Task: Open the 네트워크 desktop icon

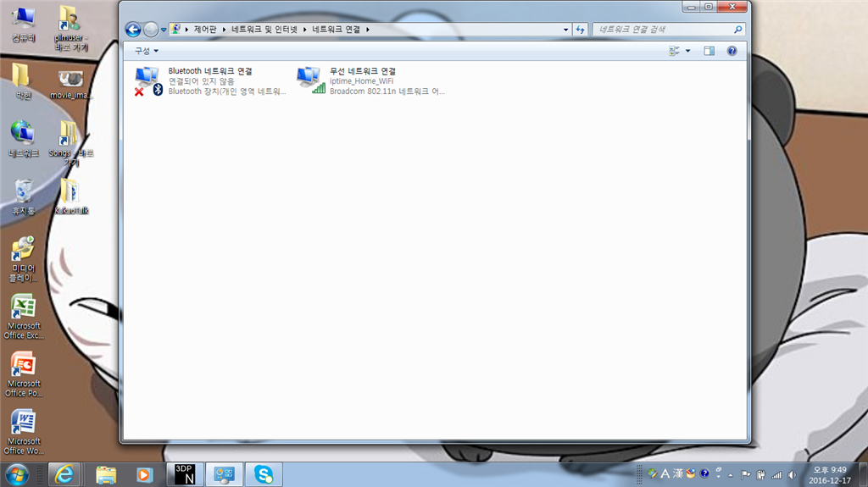Action: tap(23, 139)
